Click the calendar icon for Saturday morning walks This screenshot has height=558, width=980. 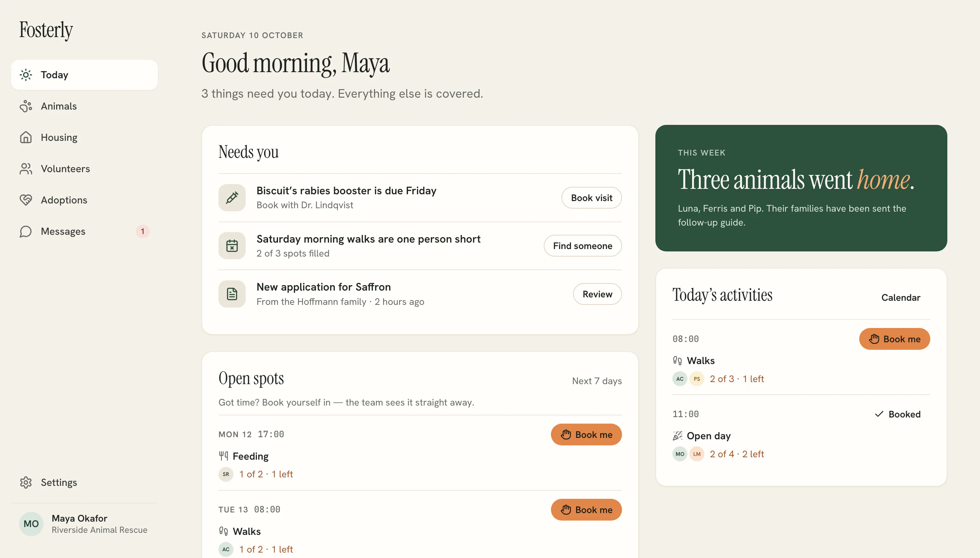tap(232, 246)
